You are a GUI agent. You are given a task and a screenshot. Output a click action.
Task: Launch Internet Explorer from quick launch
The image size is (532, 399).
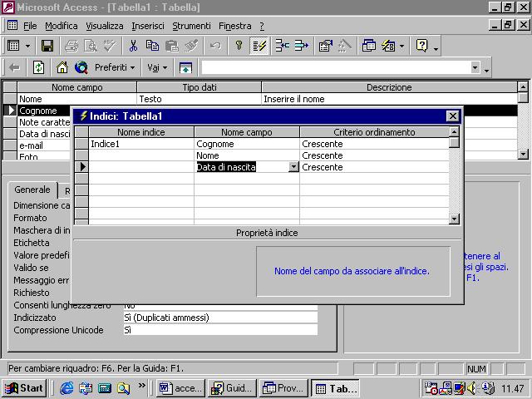66,388
